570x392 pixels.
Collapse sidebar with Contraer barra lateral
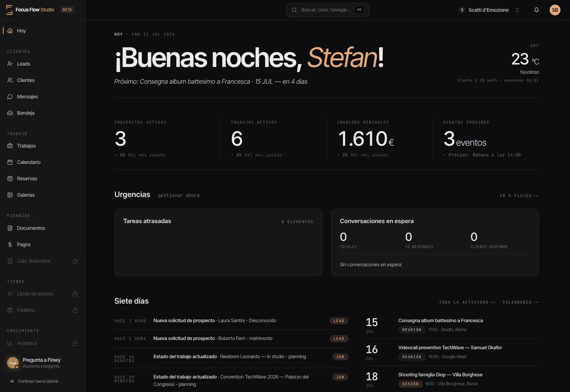[34, 381]
